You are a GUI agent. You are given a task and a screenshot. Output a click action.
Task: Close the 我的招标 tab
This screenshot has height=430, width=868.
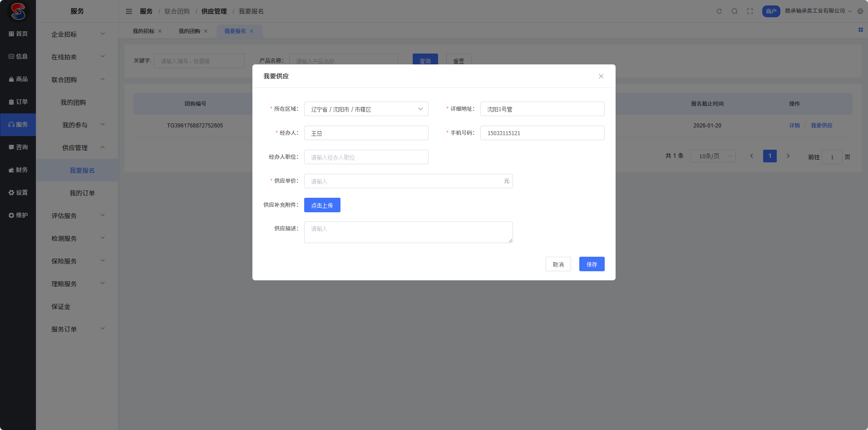tap(160, 31)
